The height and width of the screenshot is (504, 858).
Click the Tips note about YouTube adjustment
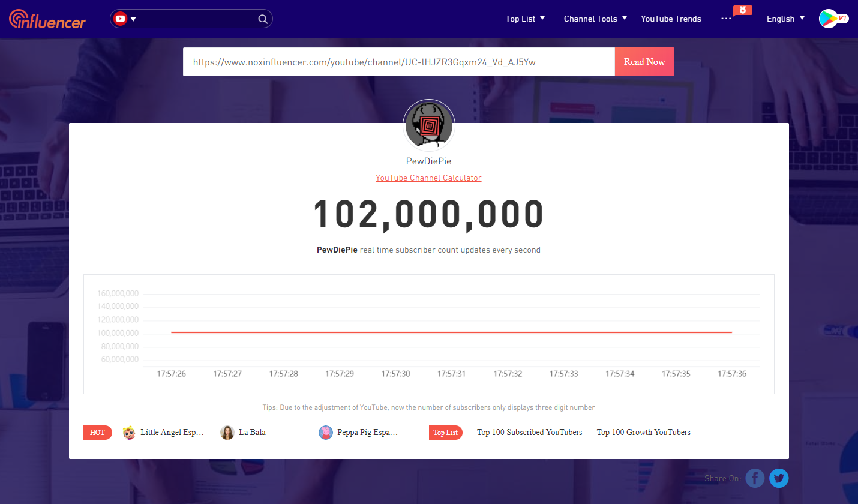[x=428, y=407]
